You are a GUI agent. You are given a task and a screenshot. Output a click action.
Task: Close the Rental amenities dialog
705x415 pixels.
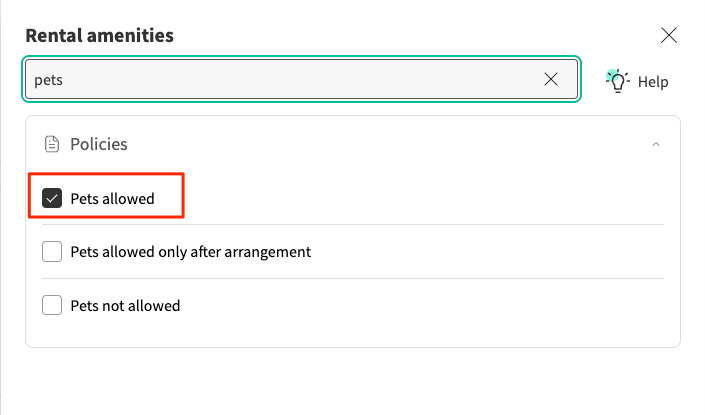click(x=669, y=36)
